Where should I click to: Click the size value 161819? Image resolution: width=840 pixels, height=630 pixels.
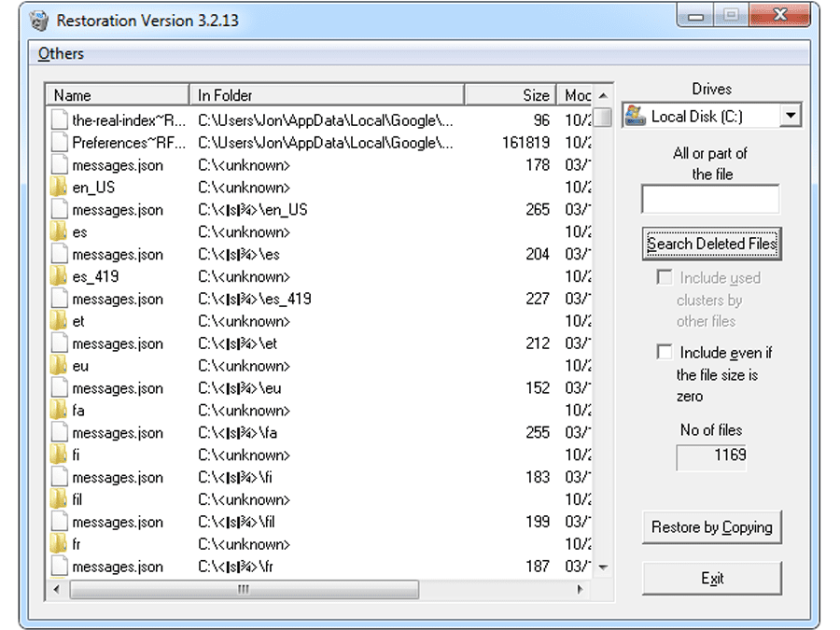coord(526,143)
